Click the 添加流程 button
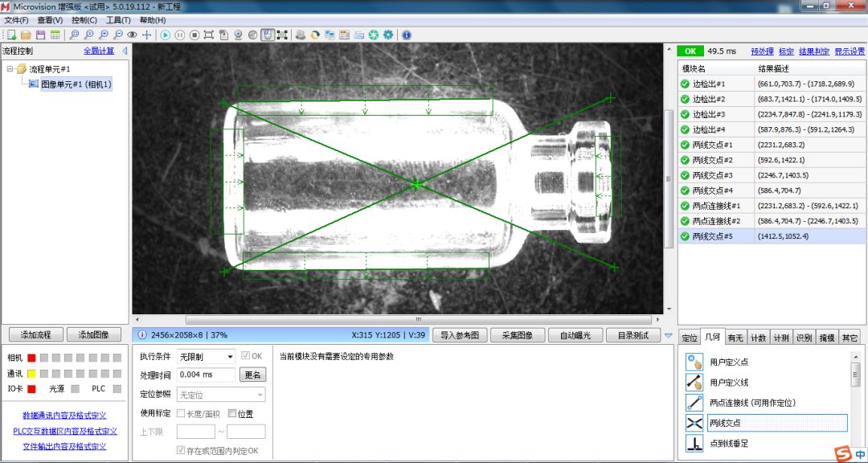The width and height of the screenshot is (868, 463). tap(35, 334)
